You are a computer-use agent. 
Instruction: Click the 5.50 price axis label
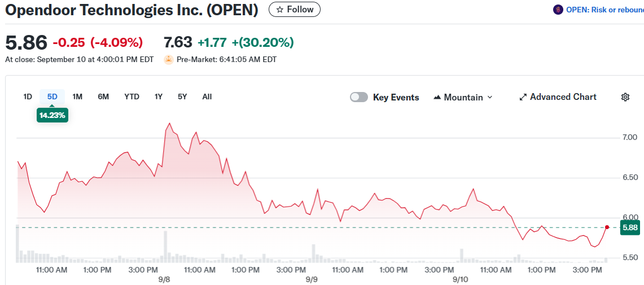point(630,257)
